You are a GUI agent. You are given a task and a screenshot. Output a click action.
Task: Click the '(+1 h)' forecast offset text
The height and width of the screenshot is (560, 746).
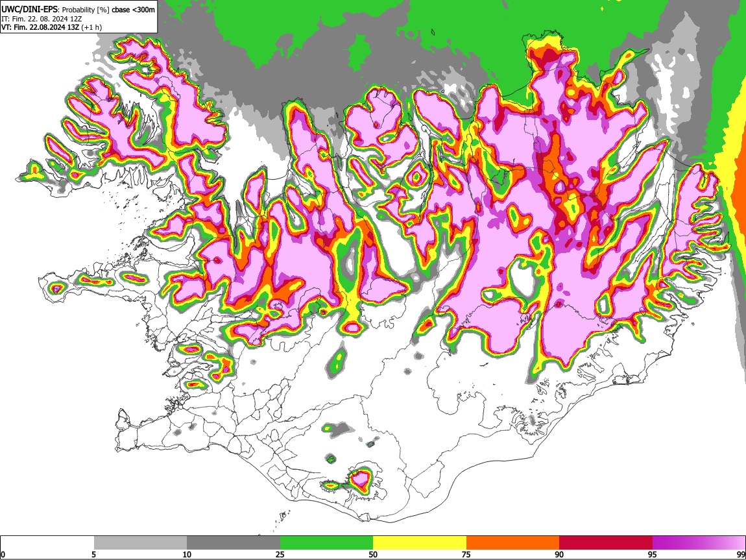tap(91, 27)
